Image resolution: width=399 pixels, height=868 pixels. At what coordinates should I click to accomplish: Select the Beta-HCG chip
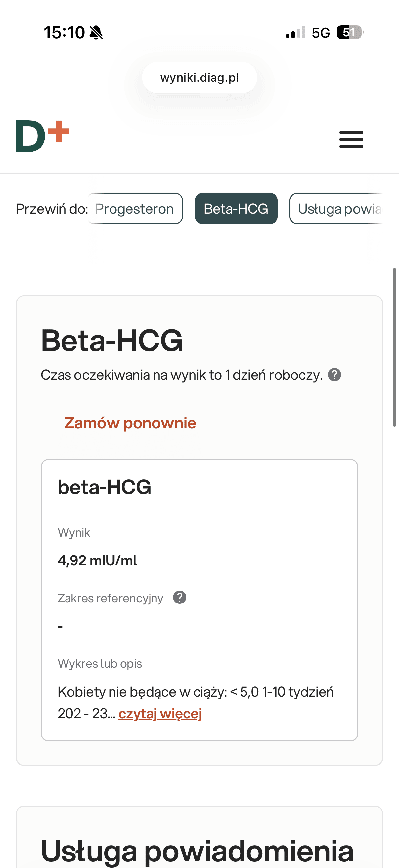(x=236, y=209)
